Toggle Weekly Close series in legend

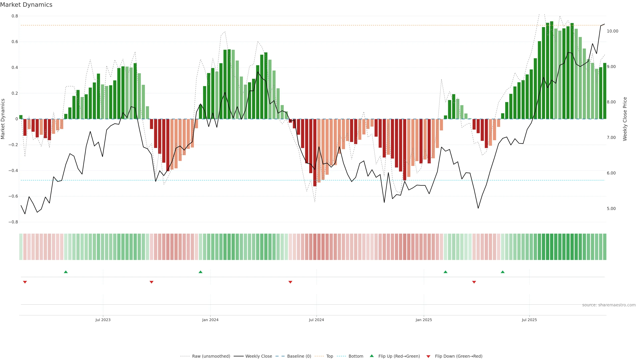pyautogui.click(x=258, y=356)
